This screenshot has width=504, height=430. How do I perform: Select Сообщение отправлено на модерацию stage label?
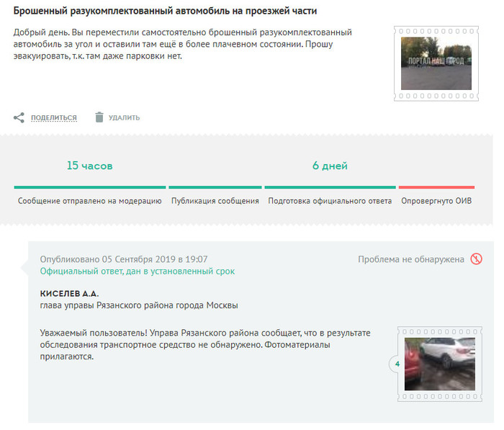[x=90, y=201]
